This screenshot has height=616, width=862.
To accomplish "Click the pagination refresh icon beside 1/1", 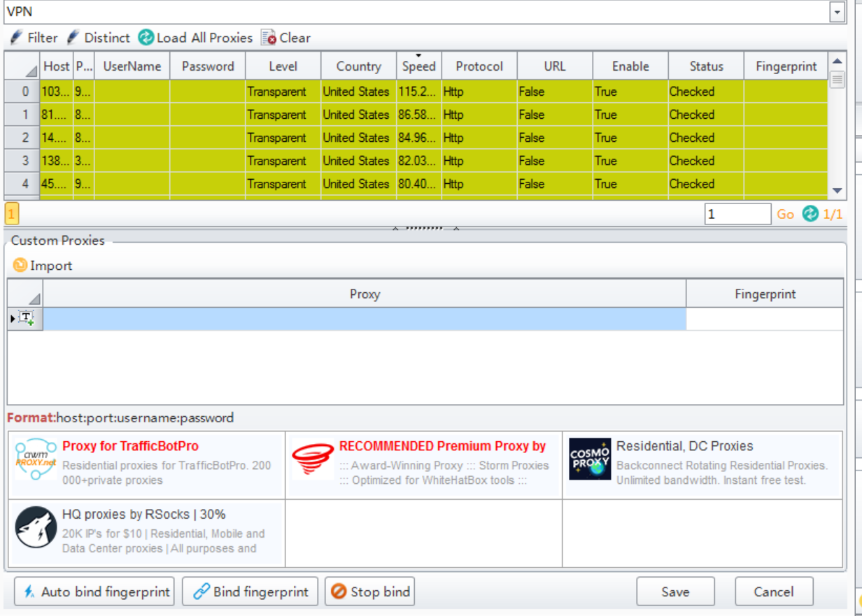I will point(810,214).
